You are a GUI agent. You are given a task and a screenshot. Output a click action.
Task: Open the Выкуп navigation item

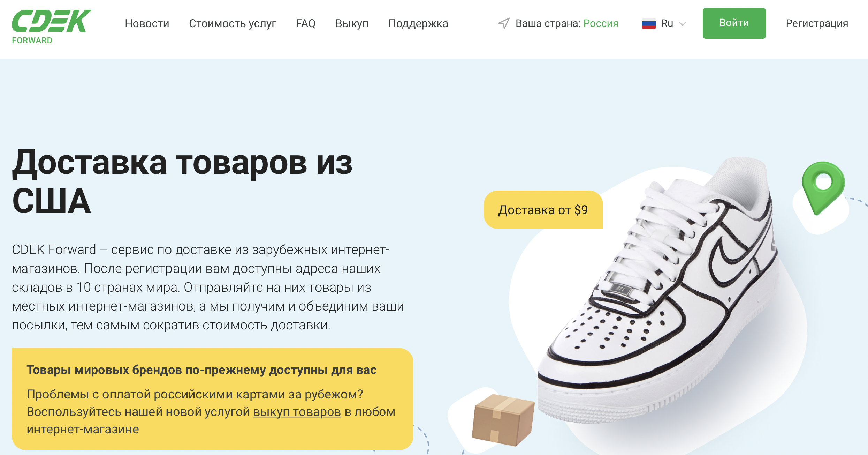pyautogui.click(x=352, y=23)
